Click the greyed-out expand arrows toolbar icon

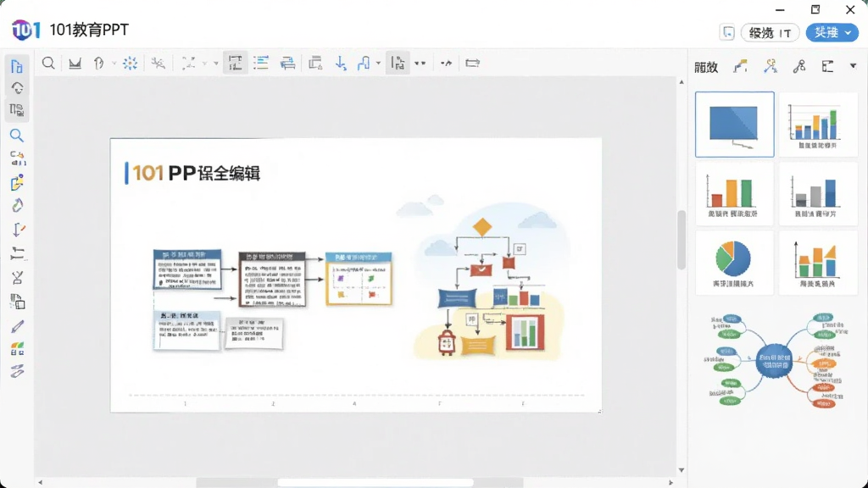(188, 63)
